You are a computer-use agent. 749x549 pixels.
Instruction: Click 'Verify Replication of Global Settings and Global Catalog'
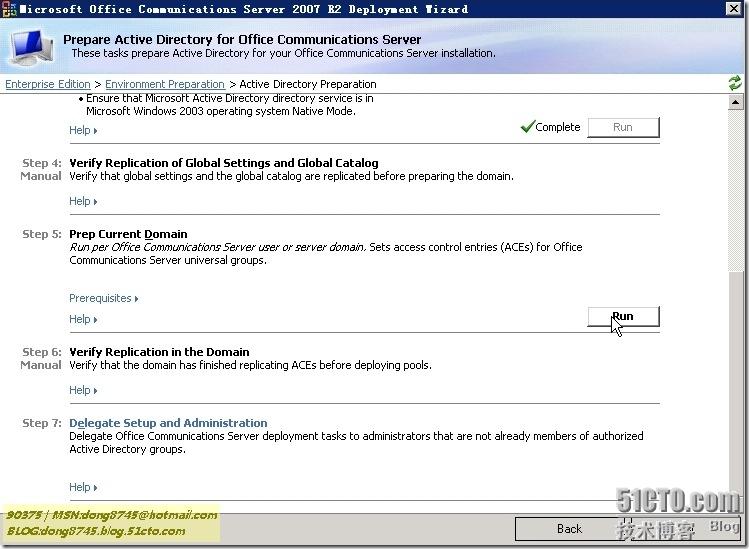[224, 163]
